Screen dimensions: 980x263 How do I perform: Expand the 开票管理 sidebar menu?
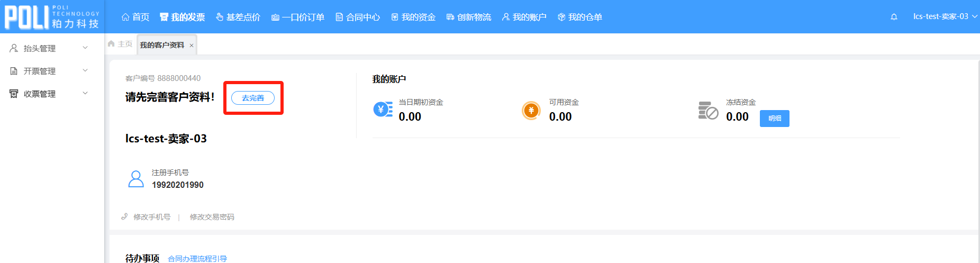pos(49,71)
